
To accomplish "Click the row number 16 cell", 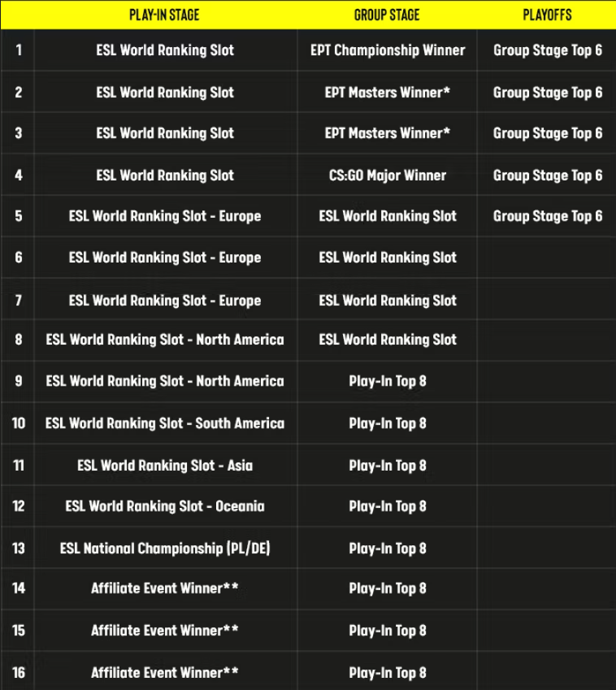I will click(18, 673).
